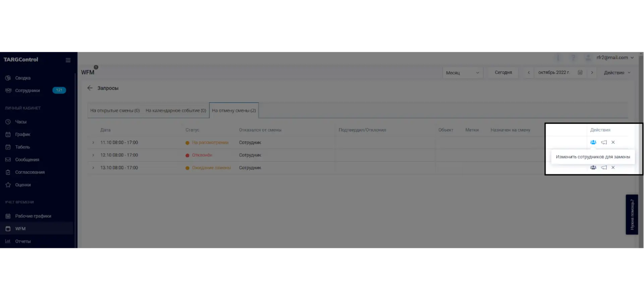The image size is (644, 301).
Task: Click the Объект column header
Action: point(445,130)
